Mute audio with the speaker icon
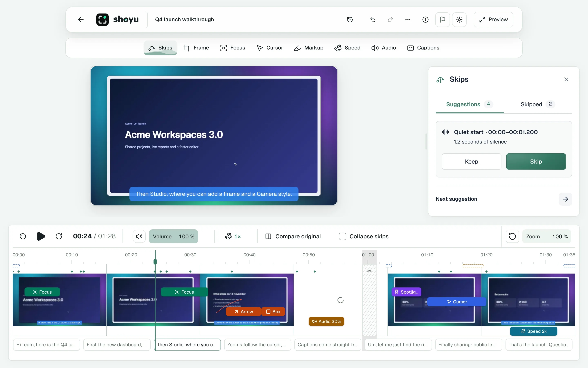This screenshot has width=588, height=368. click(x=139, y=236)
